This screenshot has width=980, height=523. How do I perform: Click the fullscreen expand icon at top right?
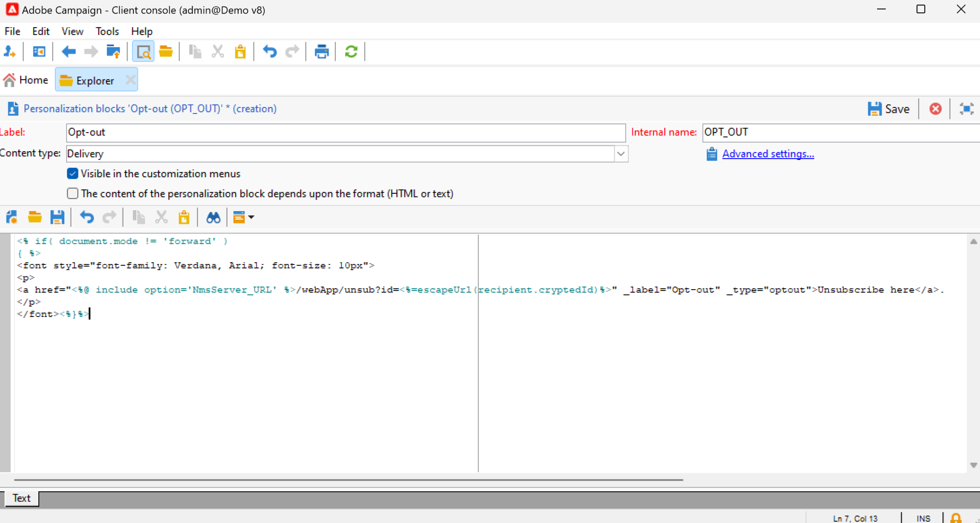pyautogui.click(x=966, y=109)
